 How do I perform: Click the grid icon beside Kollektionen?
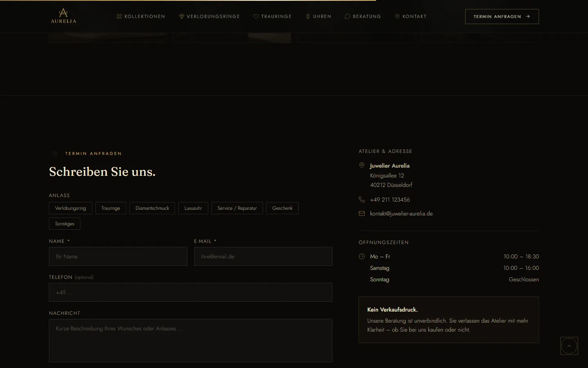point(119,16)
